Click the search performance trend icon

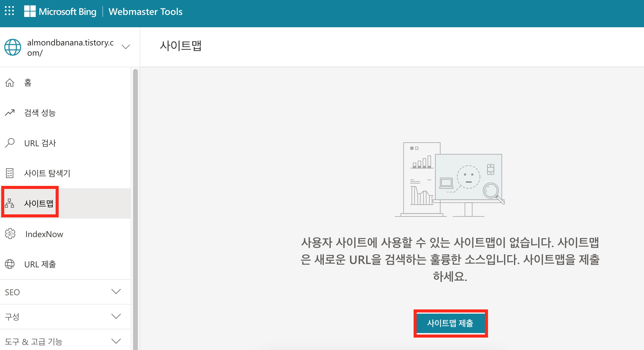pos(10,113)
